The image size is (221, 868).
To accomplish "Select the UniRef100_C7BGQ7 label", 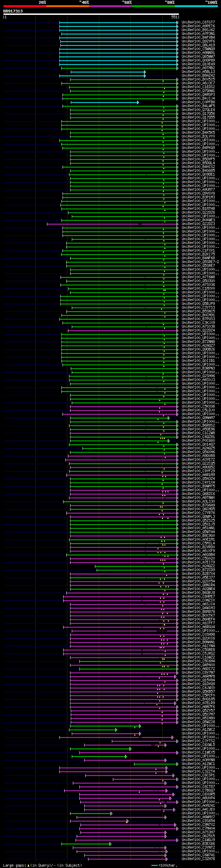I will 198,791.
